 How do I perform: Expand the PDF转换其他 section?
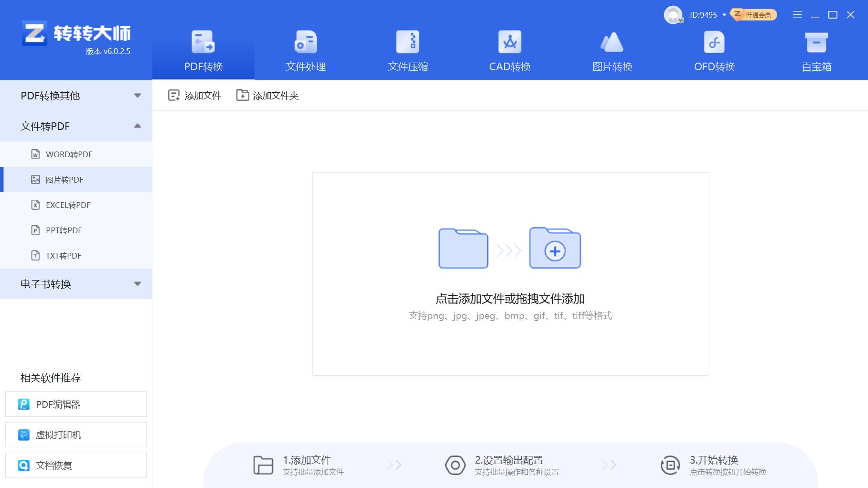pyautogui.click(x=138, y=96)
